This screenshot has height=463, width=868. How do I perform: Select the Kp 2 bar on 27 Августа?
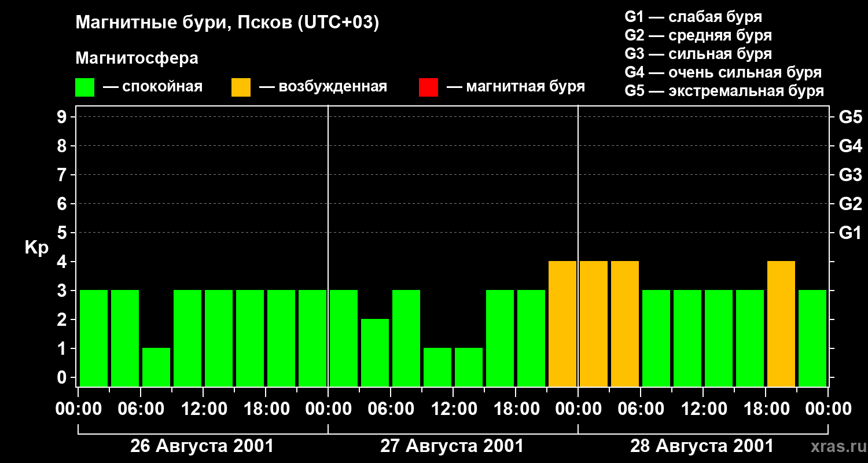point(375,352)
